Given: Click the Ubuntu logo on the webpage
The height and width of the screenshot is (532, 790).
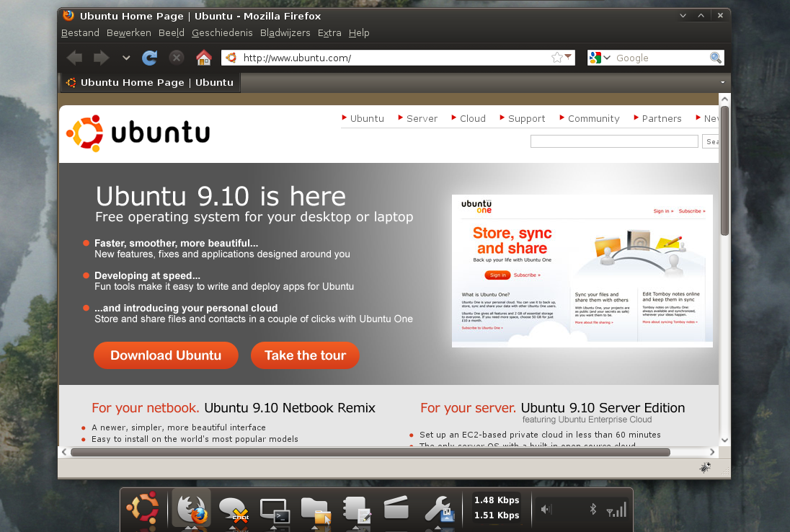Looking at the screenshot, I should coord(138,133).
